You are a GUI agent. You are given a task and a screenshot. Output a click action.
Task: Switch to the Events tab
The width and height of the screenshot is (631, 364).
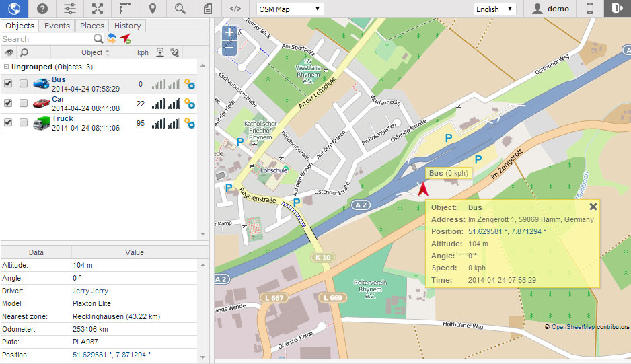57,26
